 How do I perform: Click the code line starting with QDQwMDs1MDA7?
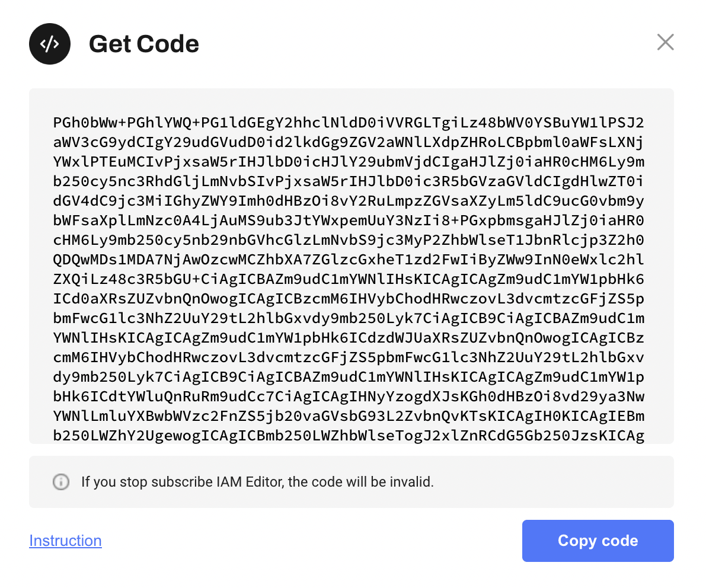[x=349, y=260]
